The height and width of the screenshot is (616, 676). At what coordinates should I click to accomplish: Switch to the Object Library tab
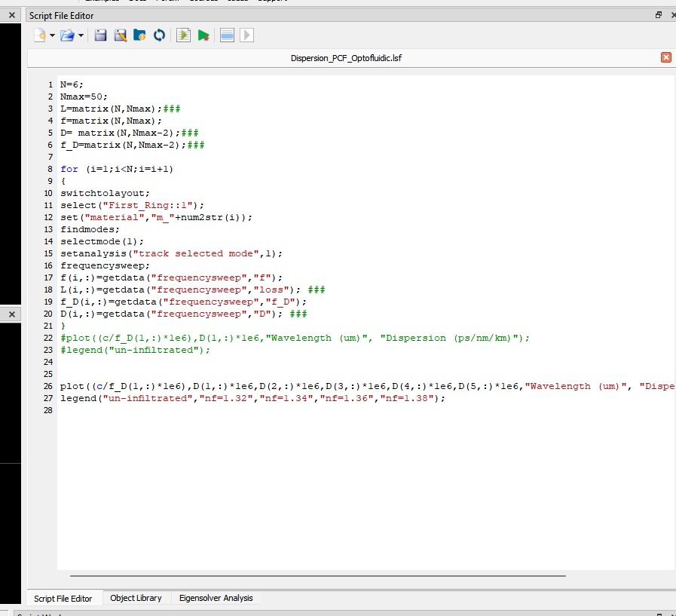coord(136,598)
